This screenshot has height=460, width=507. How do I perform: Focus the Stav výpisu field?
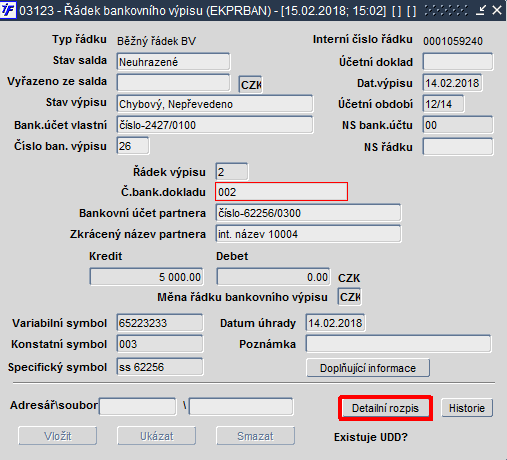pos(215,104)
